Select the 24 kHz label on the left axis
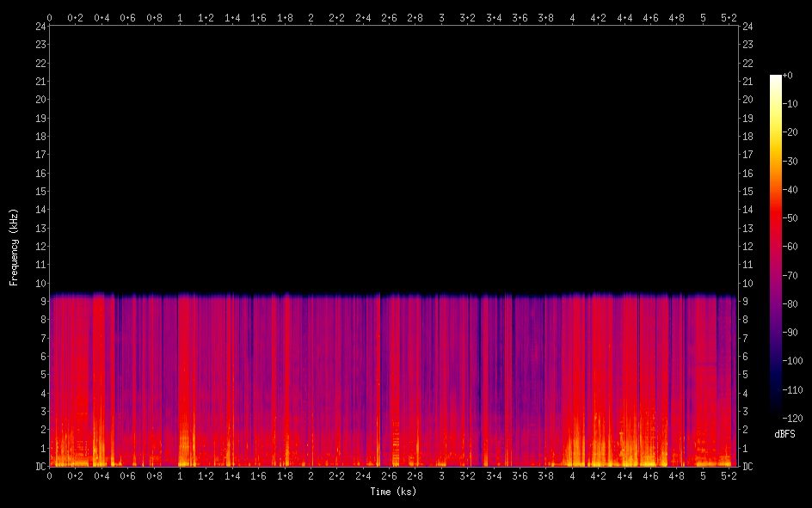The height and width of the screenshot is (508, 812). 40,26
